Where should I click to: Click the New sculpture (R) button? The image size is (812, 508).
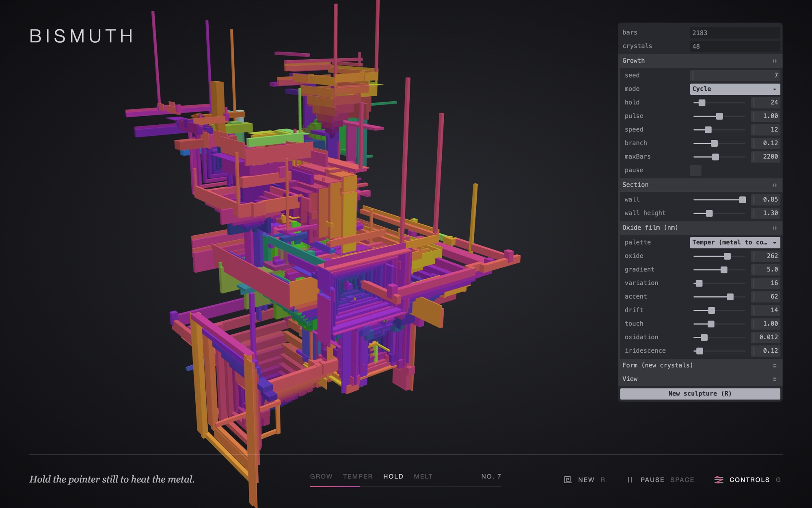700,394
